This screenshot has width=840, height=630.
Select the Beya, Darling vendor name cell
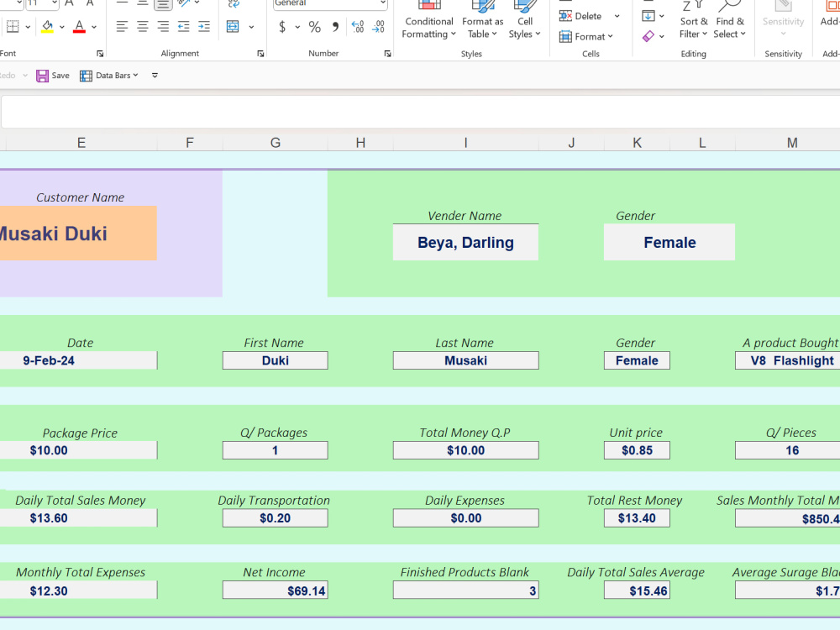[x=465, y=242]
